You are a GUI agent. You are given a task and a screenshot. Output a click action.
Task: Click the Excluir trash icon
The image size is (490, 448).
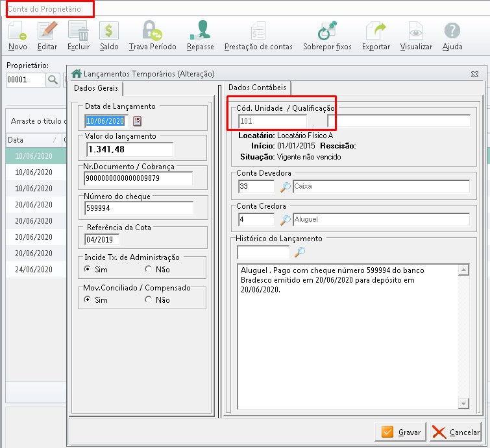coord(79,32)
